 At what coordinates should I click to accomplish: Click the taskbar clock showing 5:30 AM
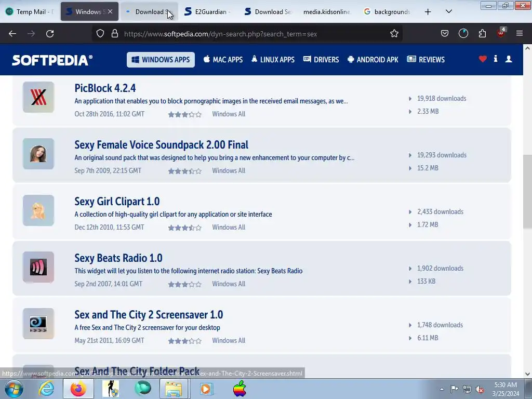pyautogui.click(x=506, y=389)
